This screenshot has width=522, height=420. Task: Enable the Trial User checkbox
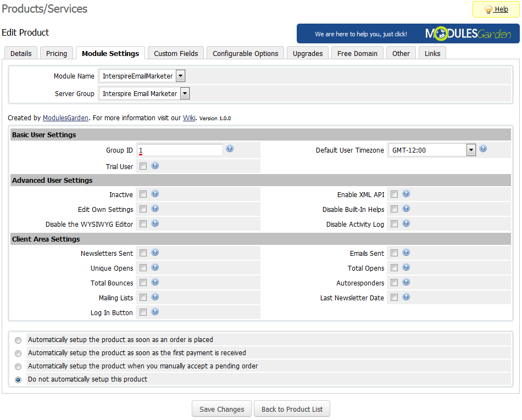click(143, 166)
